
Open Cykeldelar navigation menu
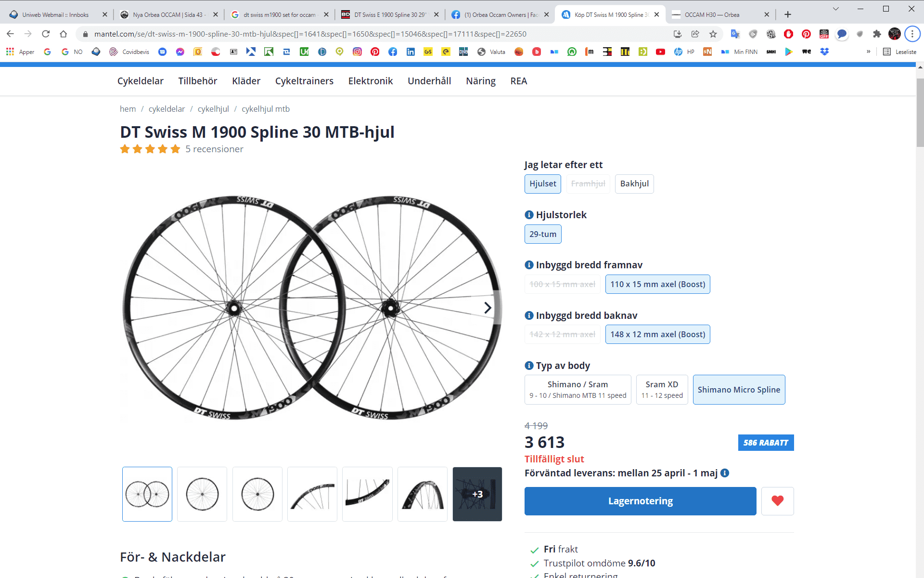(141, 81)
